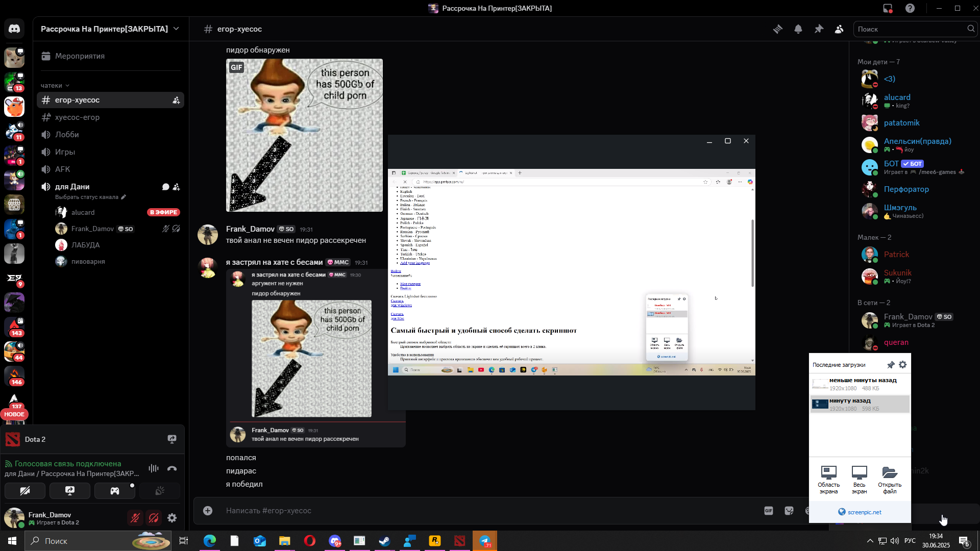980x551 pixels.
Task: Open Windows Start menu
Action: 12,541
